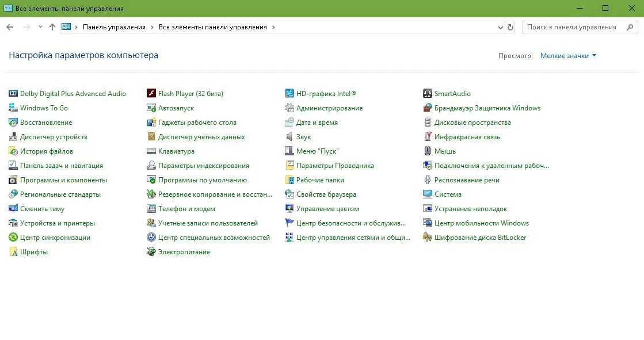This screenshot has width=644, height=340.
Task: Open the Распознавание речи microphone icon
Action: tap(428, 180)
